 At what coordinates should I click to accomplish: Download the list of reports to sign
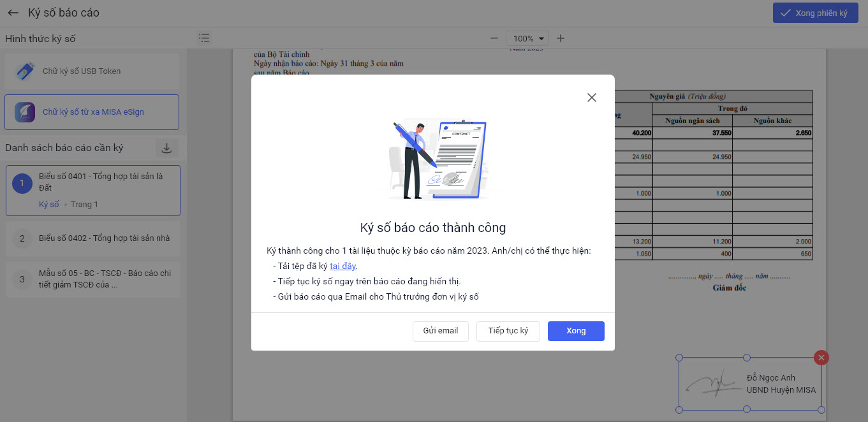pos(166,148)
